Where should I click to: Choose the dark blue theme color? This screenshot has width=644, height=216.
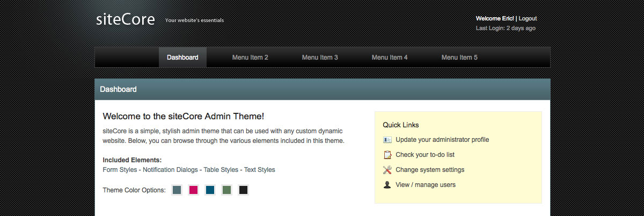[x=210, y=190]
